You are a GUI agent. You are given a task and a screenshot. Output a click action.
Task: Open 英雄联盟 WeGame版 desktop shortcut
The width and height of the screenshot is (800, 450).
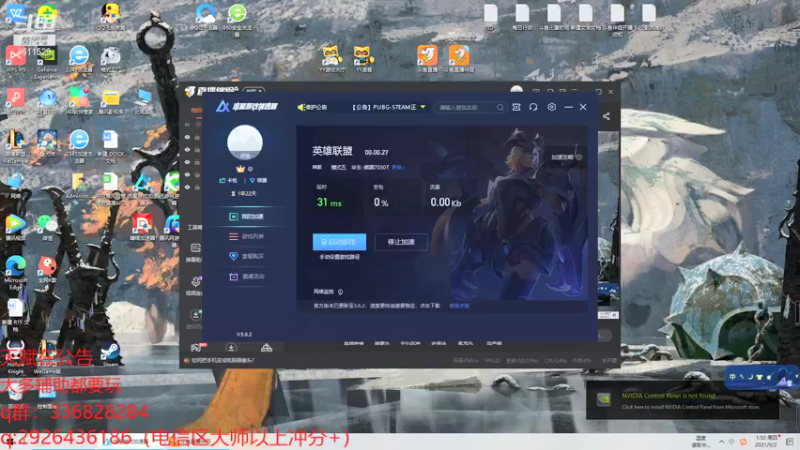pos(15,146)
